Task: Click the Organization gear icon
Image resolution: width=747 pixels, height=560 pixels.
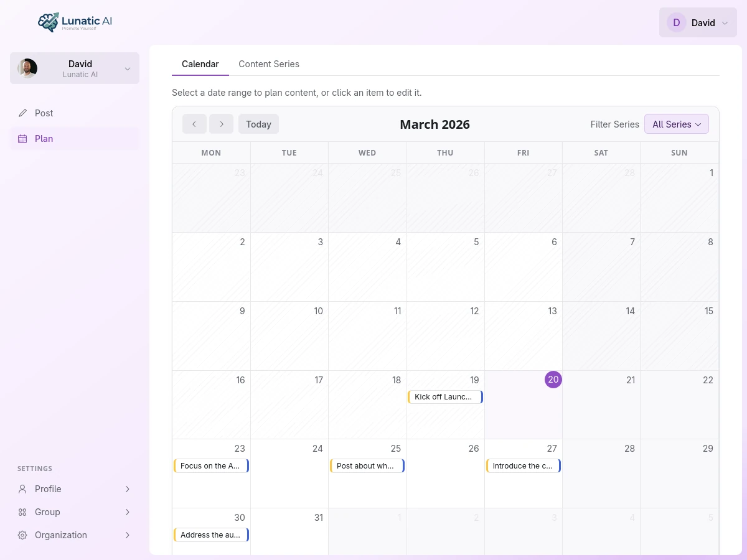Action: (23, 535)
